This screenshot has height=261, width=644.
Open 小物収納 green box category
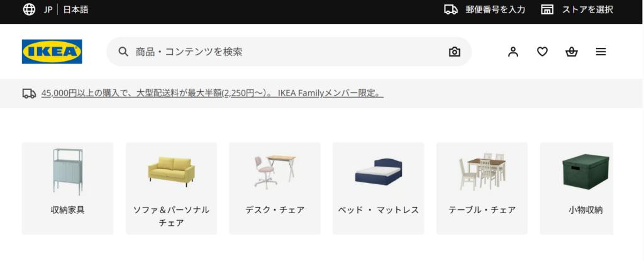(577, 188)
